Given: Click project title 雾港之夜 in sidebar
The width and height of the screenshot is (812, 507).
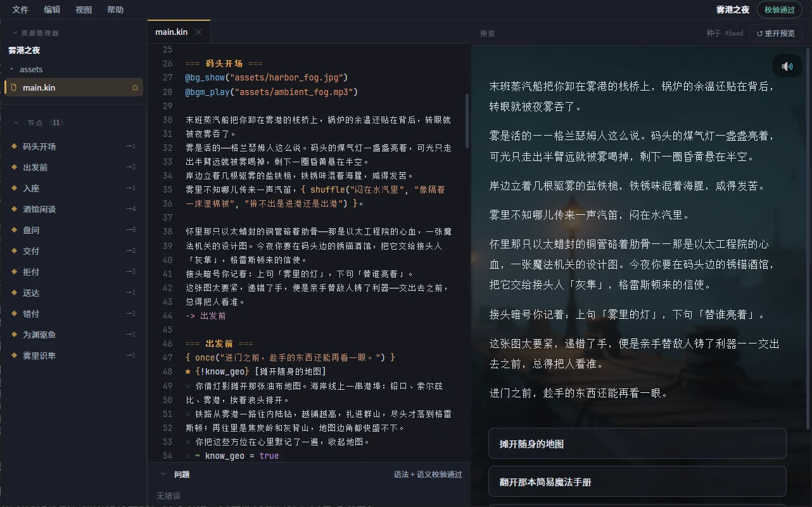Looking at the screenshot, I should coord(24,50).
